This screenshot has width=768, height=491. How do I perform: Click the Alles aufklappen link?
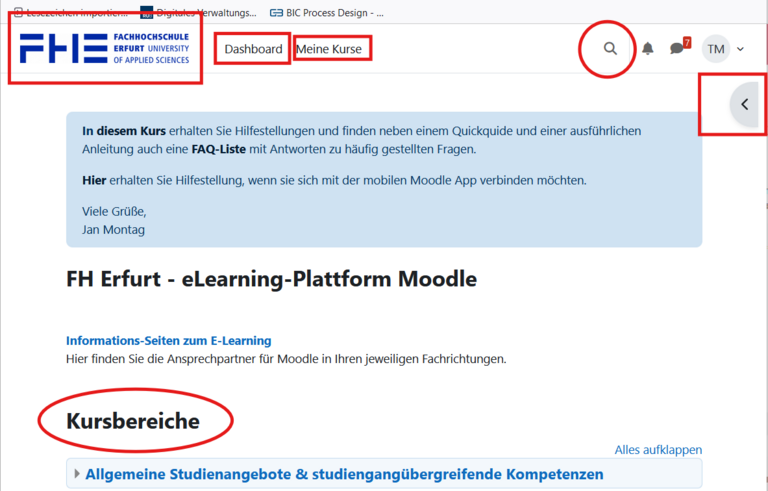[x=658, y=449]
